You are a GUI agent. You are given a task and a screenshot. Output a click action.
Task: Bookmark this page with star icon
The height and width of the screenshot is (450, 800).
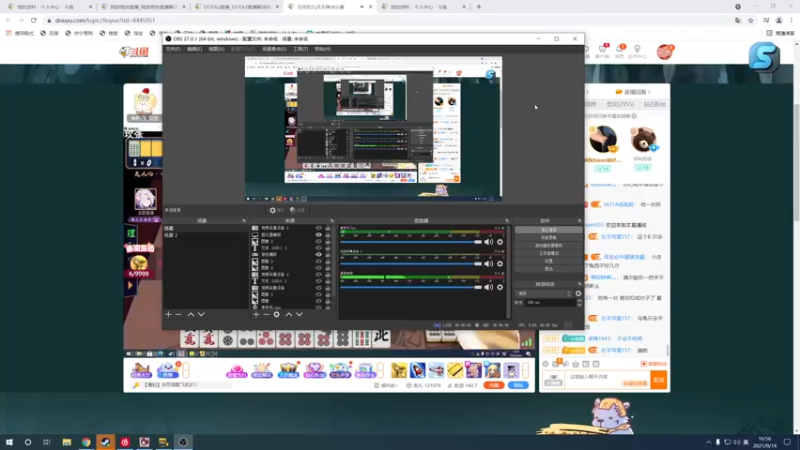coord(751,20)
